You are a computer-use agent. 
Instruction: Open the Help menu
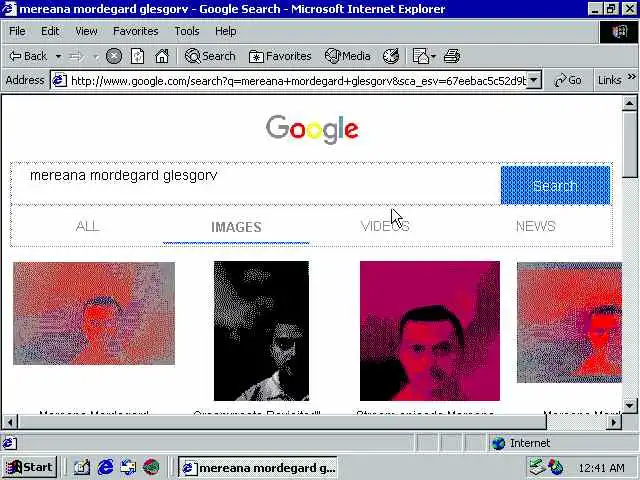225,31
